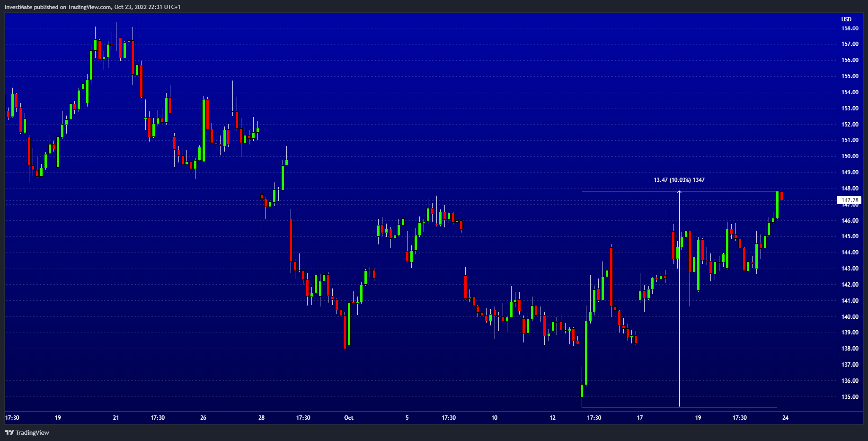This screenshot has height=441, width=868.
Task: Click the 150.00 price axis label
Action: tap(850, 156)
